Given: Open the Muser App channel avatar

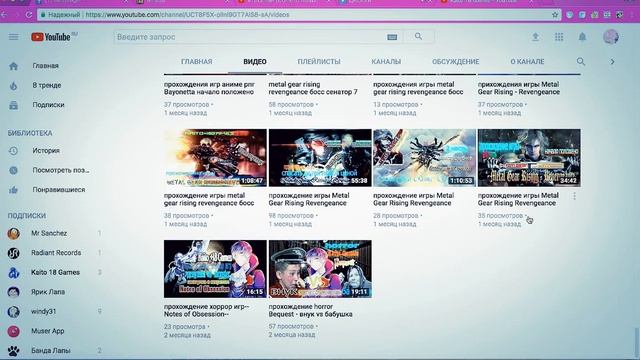Looking at the screenshot, I should point(13,331).
